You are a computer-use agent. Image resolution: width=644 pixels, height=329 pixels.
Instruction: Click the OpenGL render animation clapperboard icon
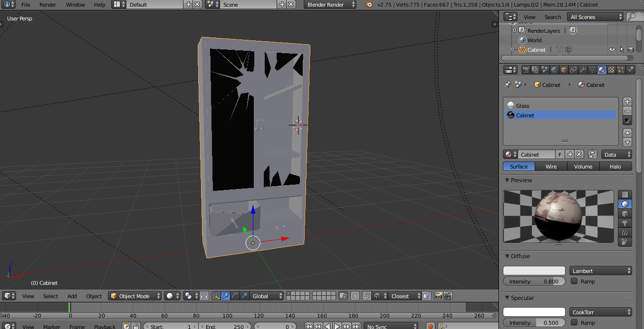[448, 296]
